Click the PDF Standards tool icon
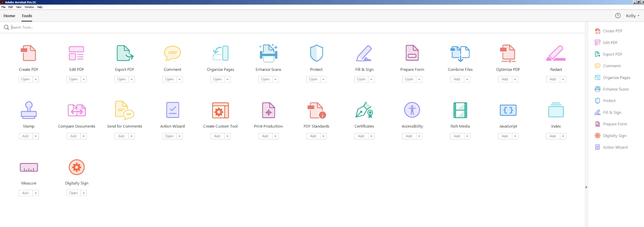 [317, 110]
